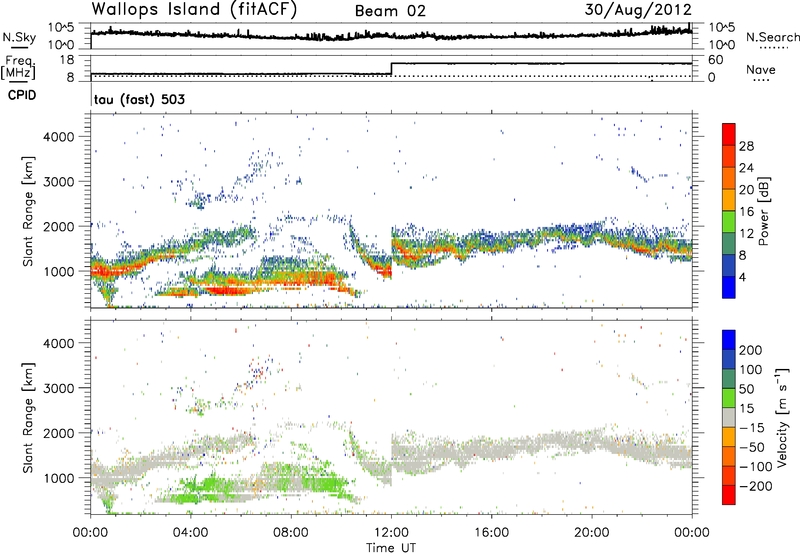Click the 'N.Search' legend label
Screen dimensions: 800x554
(x=772, y=37)
